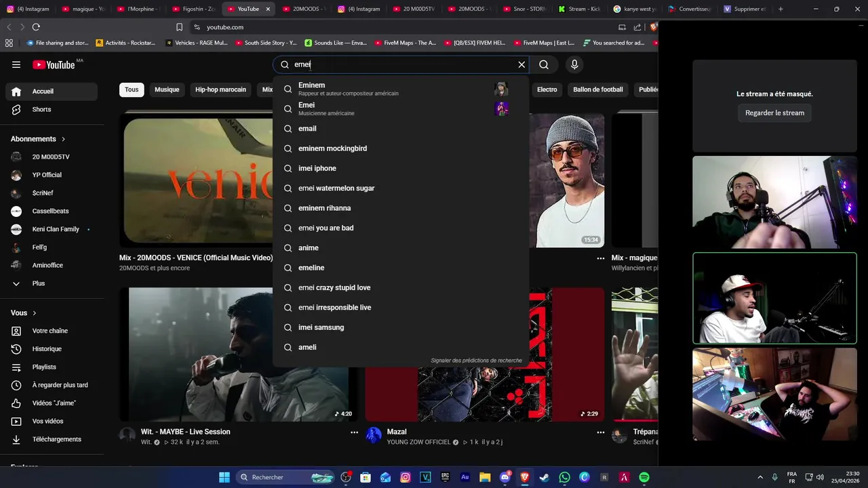Switch to the 'kanye west' Google tab

pyautogui.click(x=635, y=9)
